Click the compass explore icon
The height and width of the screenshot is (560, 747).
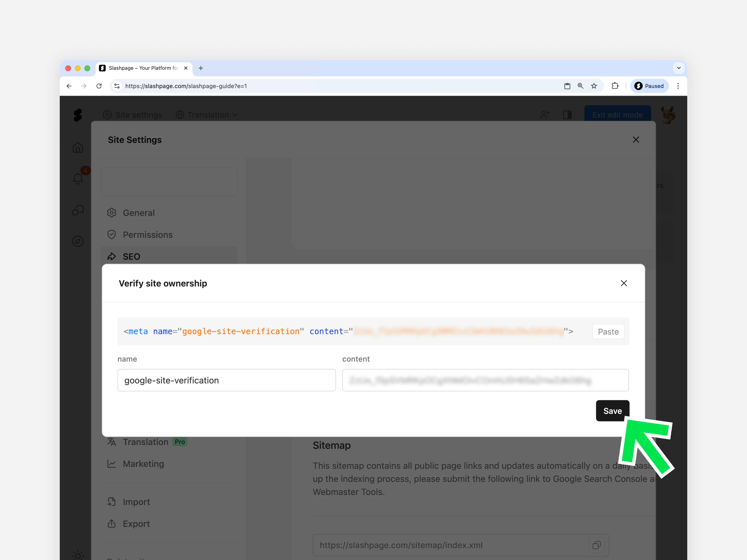coord(78,241)
